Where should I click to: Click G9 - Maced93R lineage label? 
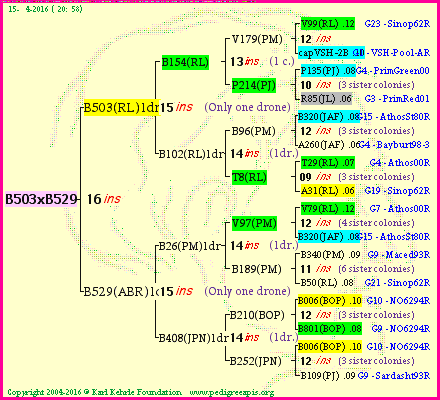pos(399,255)
